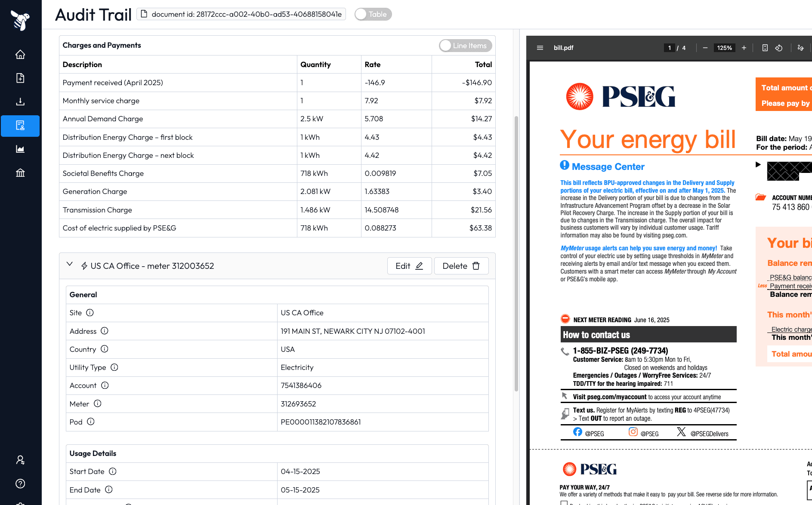Zoom in the bill.pdf viewer
Image resolution: width=812 pixels, height=505 pixels.
744,48
